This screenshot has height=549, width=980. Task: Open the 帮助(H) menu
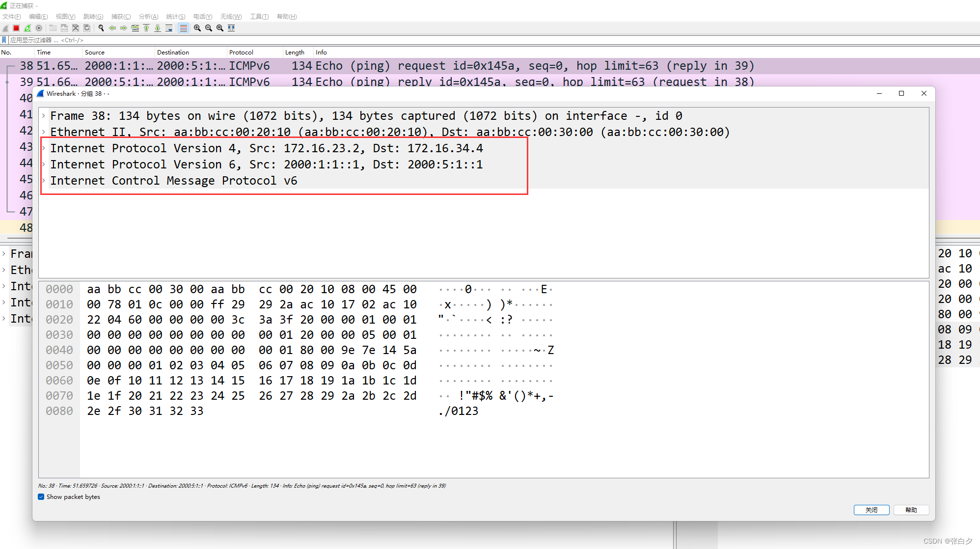click(287, 16)
